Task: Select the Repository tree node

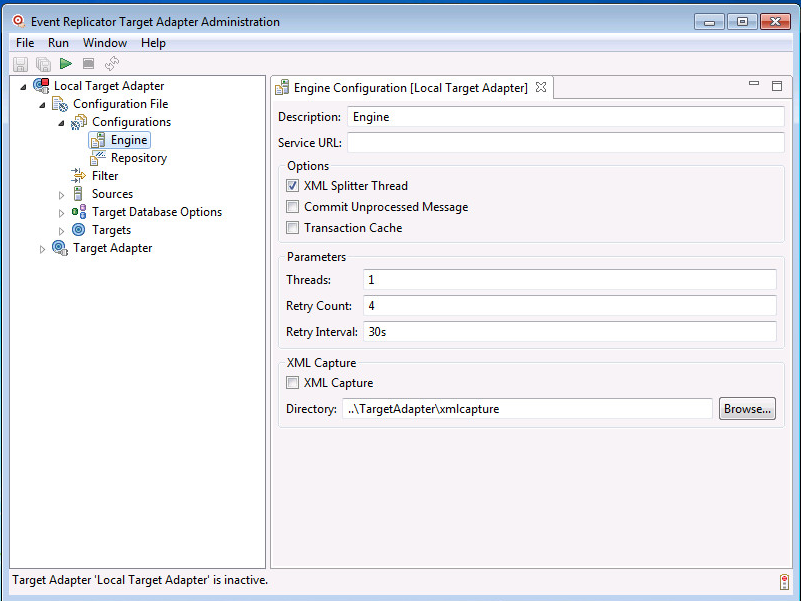Action: (x=138, y=158)
